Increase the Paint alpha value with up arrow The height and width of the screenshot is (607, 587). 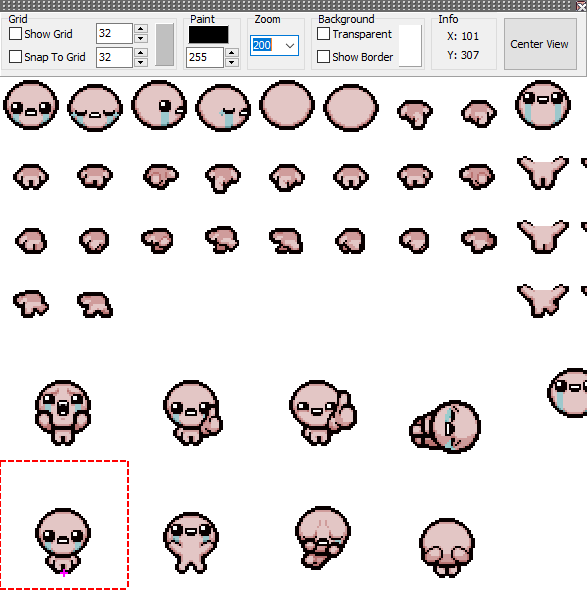tap(232, 53)
